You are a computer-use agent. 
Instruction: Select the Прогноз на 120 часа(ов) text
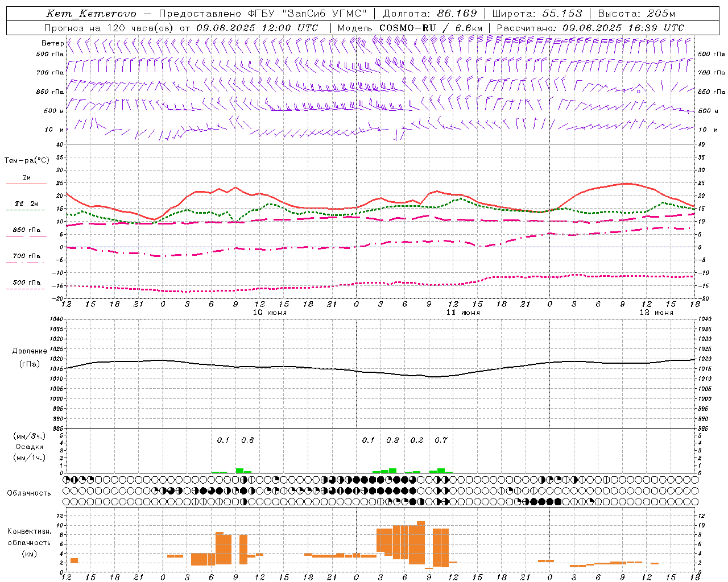tap(110, 28)
